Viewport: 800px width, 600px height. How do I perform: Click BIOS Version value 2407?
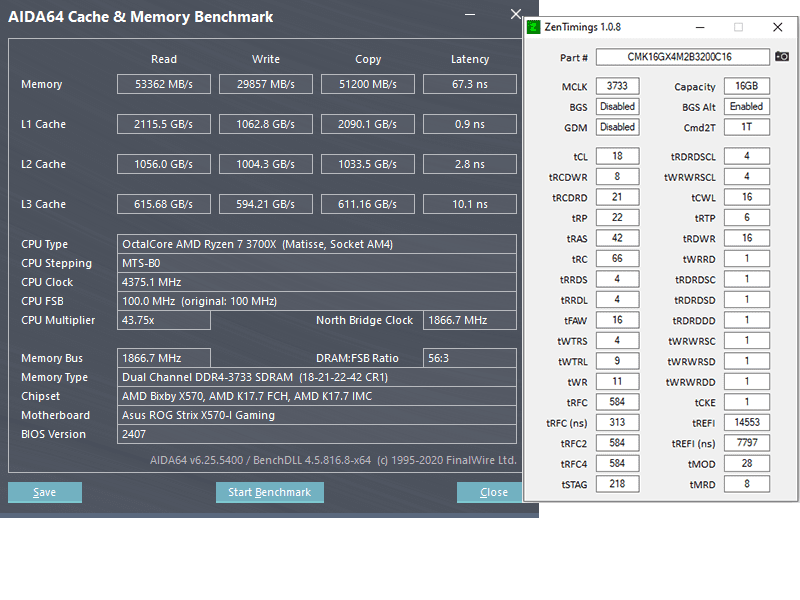(317, 434)
